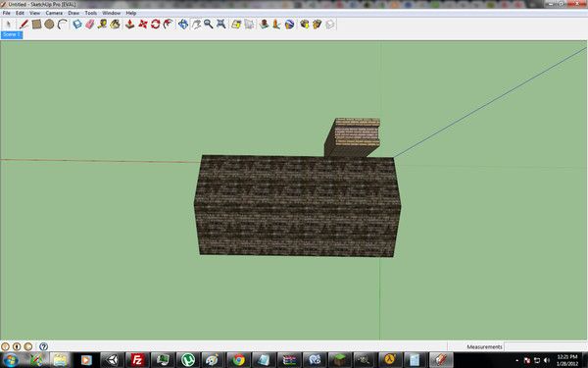588x368 pixels.
Task: Click the Instructor help question mark icon
Action: click(43, 346)
